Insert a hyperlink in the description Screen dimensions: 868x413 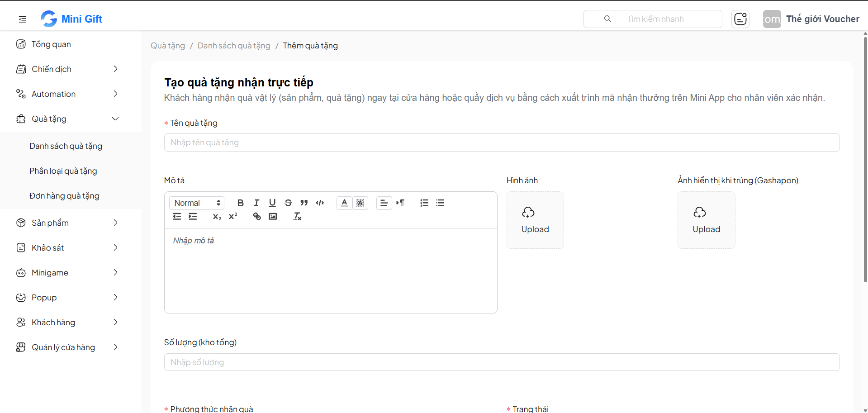pos(257,217)
